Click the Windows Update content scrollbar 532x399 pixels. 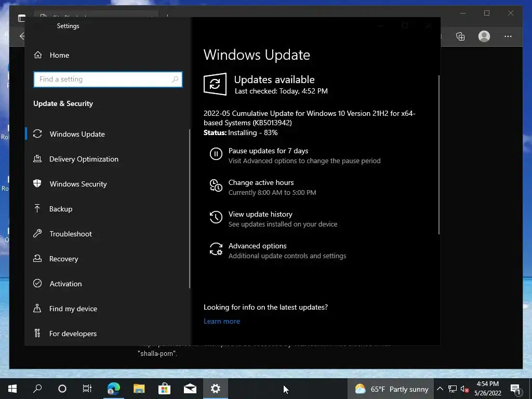pyautogui.click(x=438, y=155)
